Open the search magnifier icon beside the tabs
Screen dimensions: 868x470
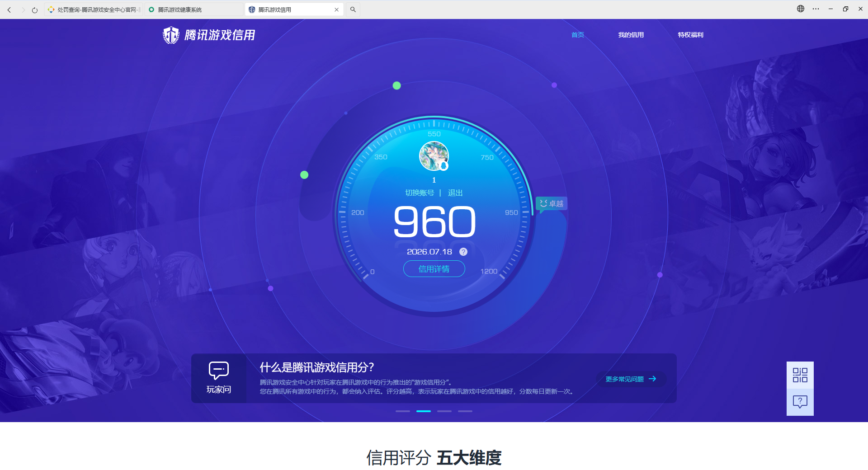point(353,9)
